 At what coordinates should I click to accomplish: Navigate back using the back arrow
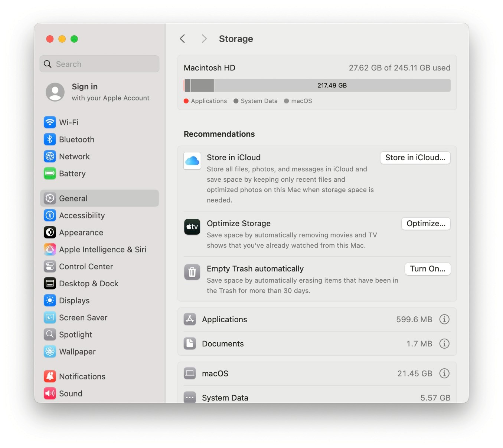[x=182, y=39]
